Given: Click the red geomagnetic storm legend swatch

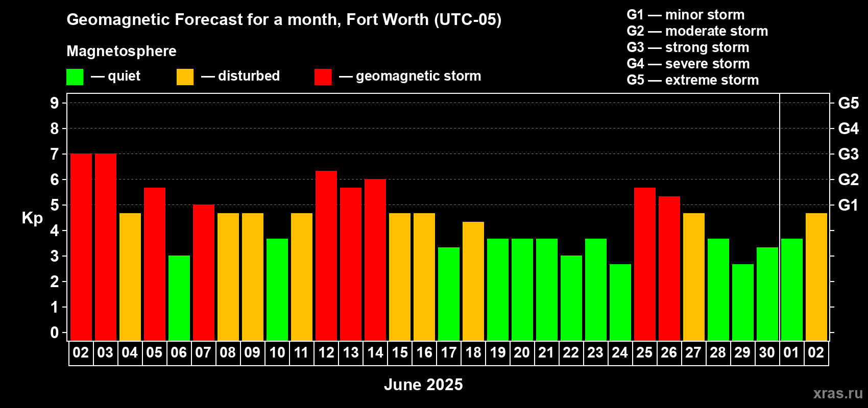Looking at the screenshot, I should (x=323, y=77).
